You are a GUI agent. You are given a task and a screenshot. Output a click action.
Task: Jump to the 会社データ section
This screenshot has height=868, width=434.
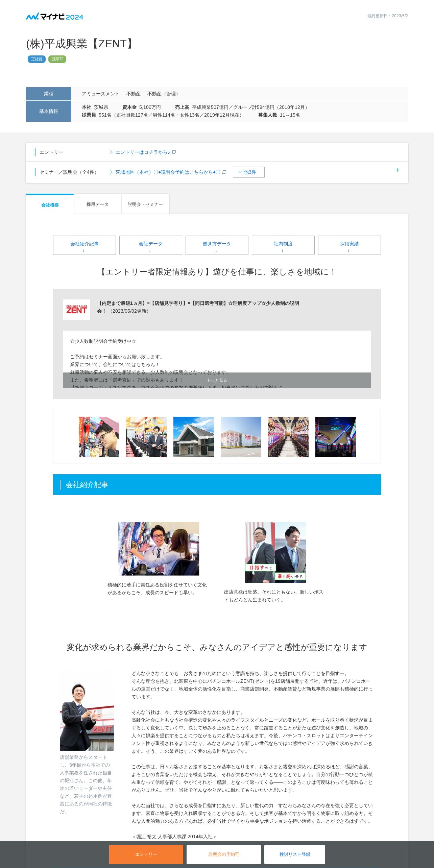[151, 245]
